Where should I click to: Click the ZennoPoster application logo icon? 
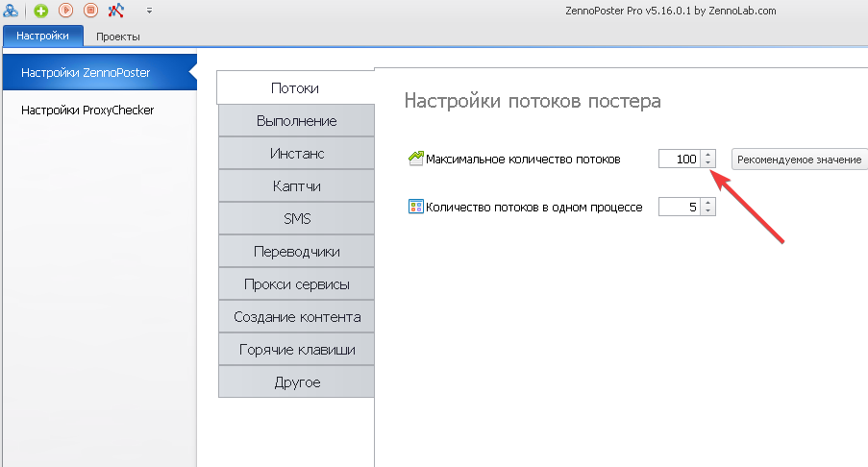click(x=11, y=10)
